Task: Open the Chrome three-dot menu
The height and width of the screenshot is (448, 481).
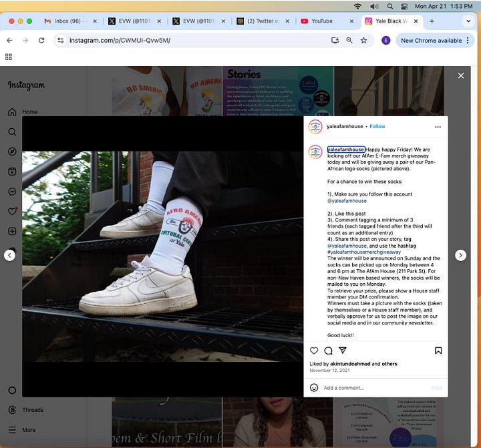Action: click(x=468, y=41)
